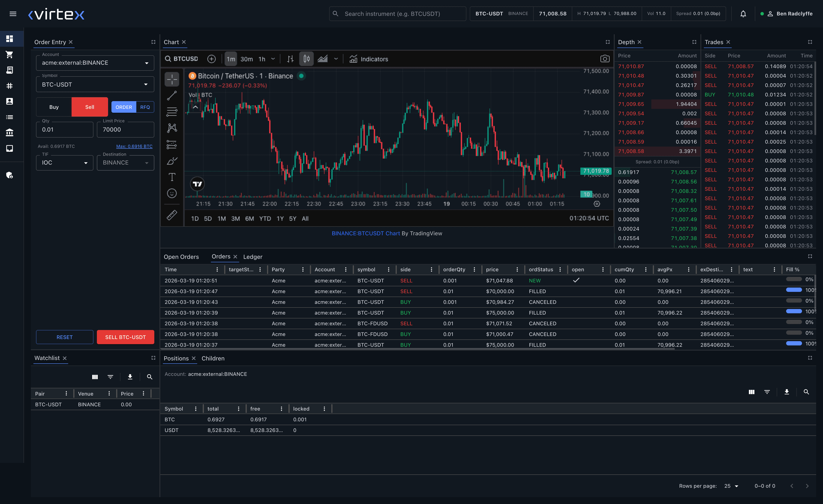Switch to the Ledger tab
The height and width of the screenshot is (504, 823).
pos(252,256)
